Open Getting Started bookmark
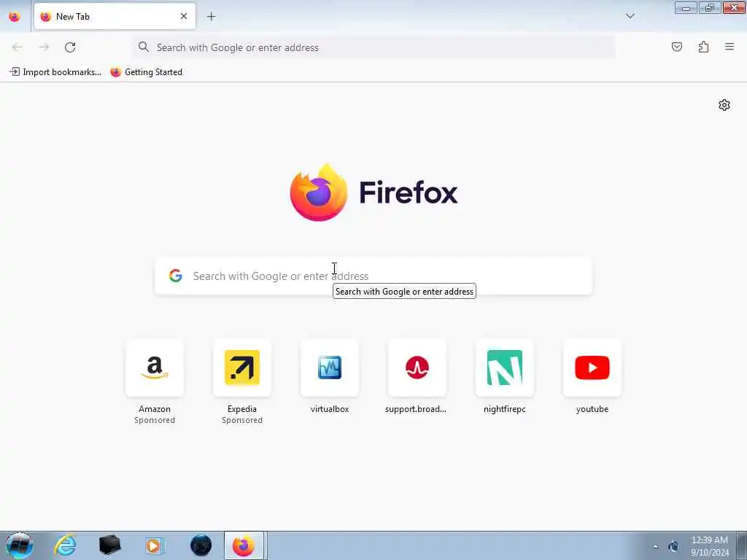Screen dimensions: 747x560 (147, 72)
